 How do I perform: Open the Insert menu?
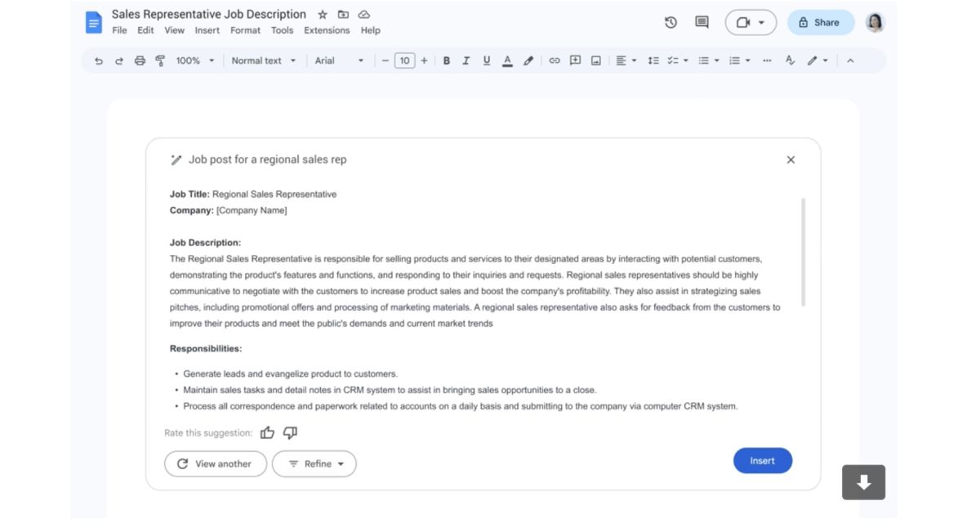tap(207, 30)
